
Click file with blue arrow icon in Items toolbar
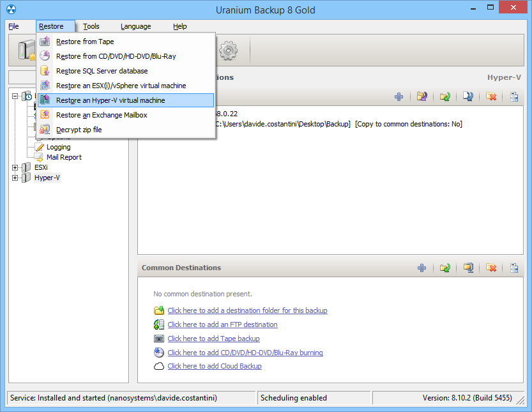coord(468,96)
